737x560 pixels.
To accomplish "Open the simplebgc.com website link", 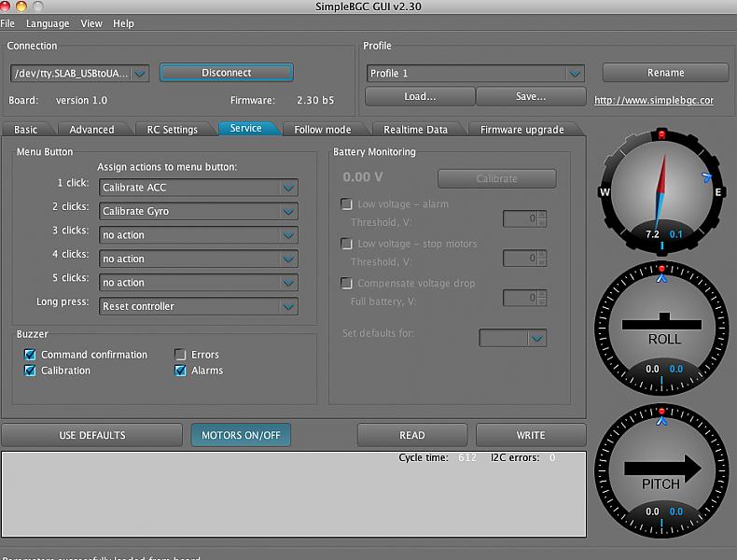I will coord(654,100).
